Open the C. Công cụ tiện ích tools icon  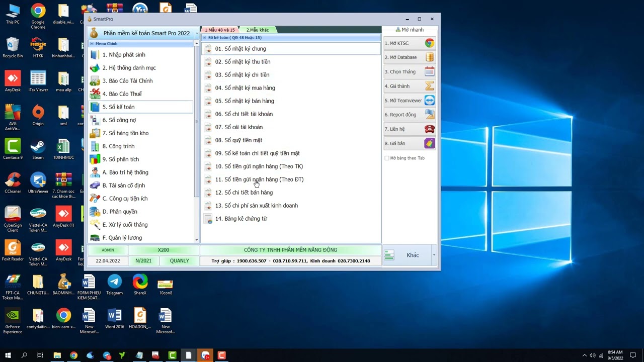click(x=95, y=199)
